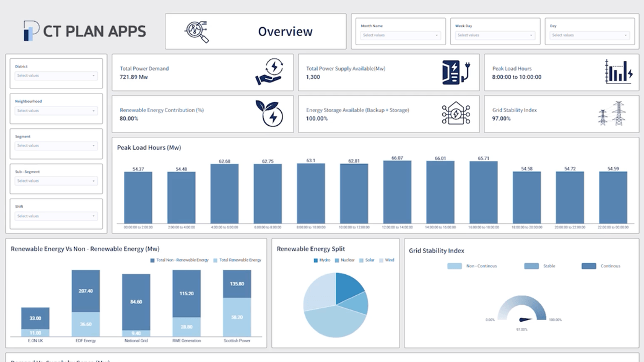The image size is (644, 362).
Task: Click the CT Plan Apps logo icon
Action: (32, 31)
